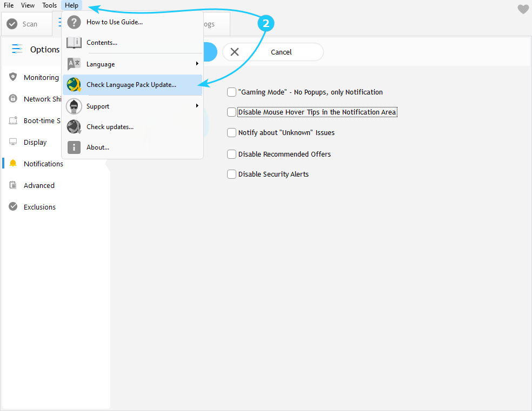Check Disable Security Alerts option
This screenshot has width=532, height=411.
pos(232,174)
